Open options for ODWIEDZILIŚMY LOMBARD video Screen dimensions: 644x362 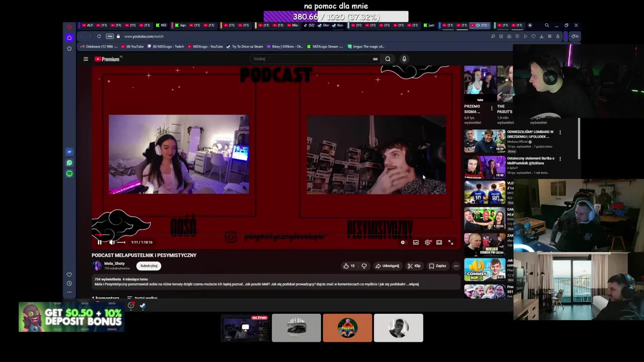tap(560, 132)
